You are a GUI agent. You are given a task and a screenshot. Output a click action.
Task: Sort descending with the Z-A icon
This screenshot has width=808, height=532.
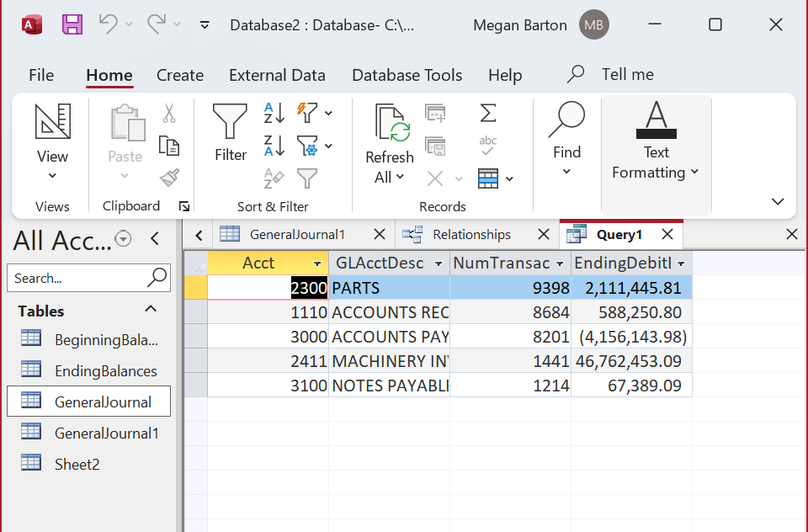274,146
